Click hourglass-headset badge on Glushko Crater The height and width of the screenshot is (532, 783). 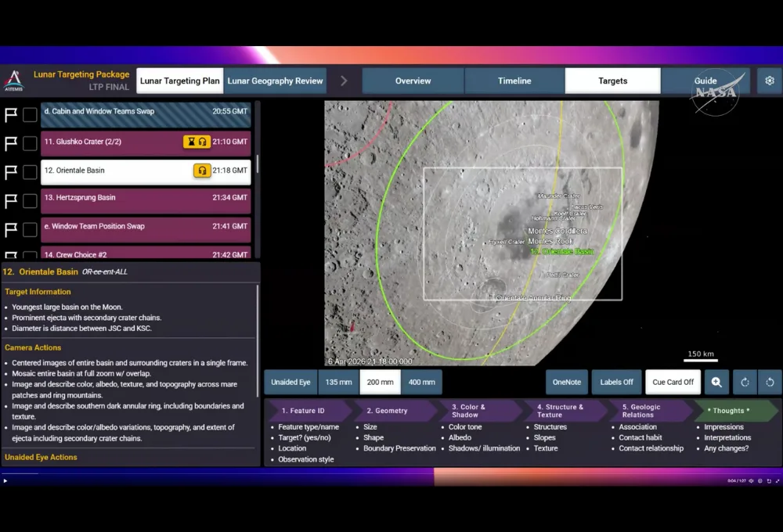pos(197,142)
